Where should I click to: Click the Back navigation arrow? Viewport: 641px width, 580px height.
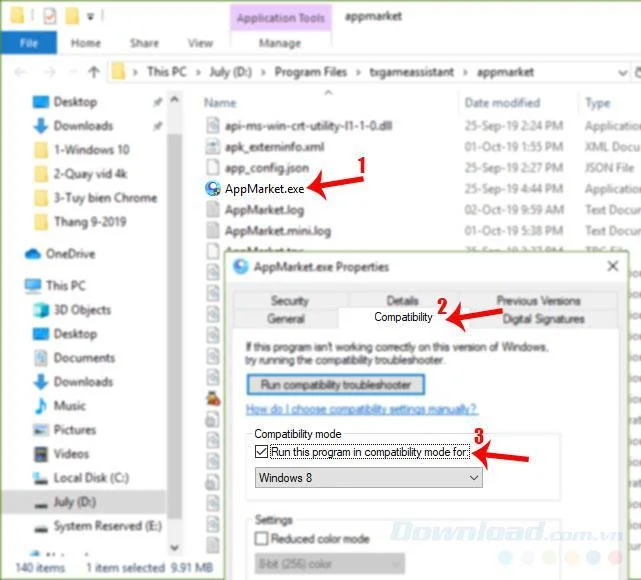click(x=20, y=72)
